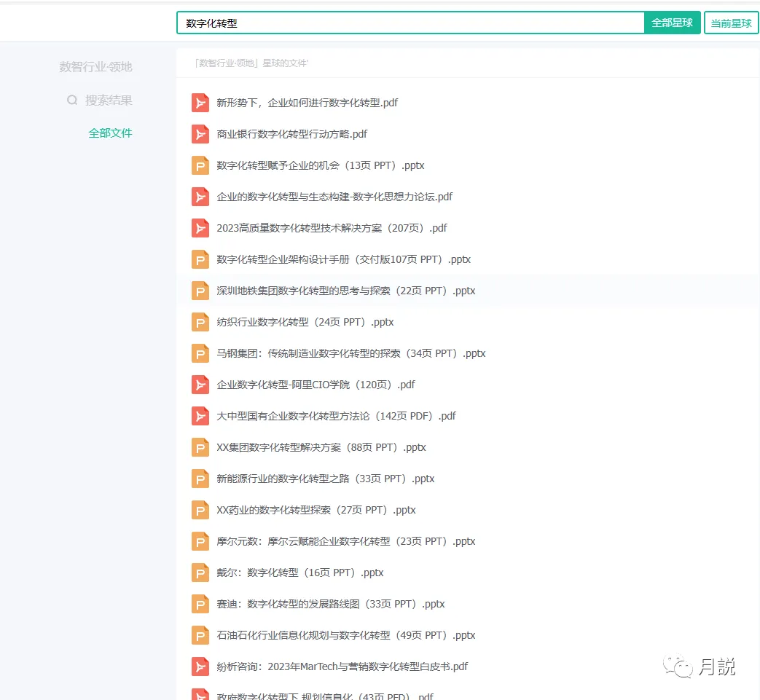Viewport: 760px width, 700px height.
Task: Click PPT icon for 新能源行业的数字化转型之路
Action: point(200,479)
